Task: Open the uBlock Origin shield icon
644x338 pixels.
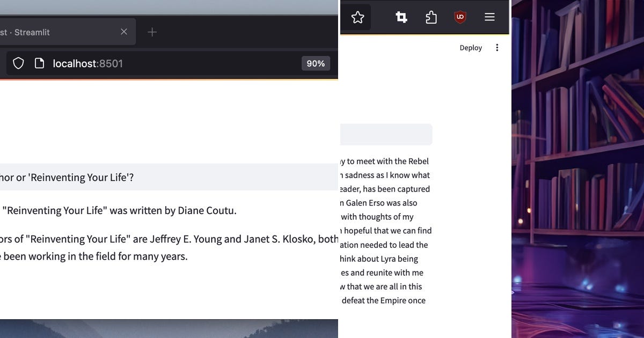Action: (x=460, y=17)
